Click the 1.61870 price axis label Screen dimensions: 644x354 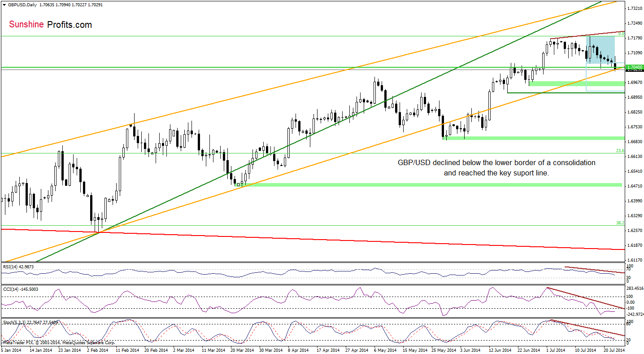coord(634,245)
